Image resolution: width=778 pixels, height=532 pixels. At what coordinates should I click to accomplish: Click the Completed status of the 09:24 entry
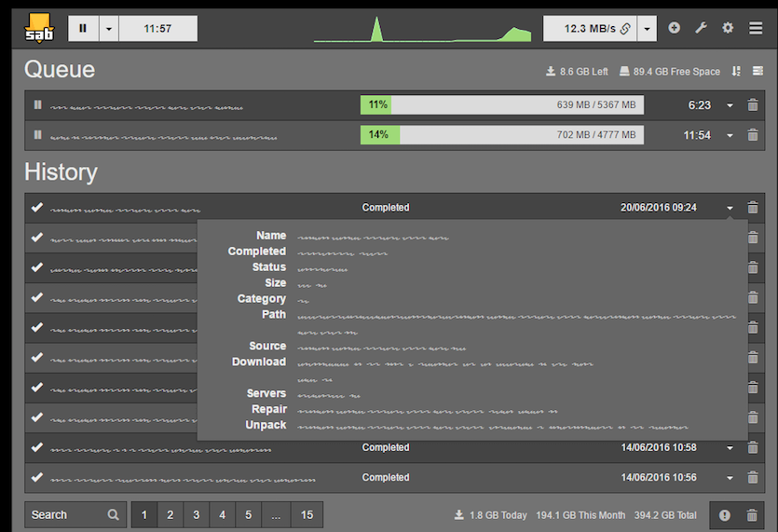pos(386,208)
